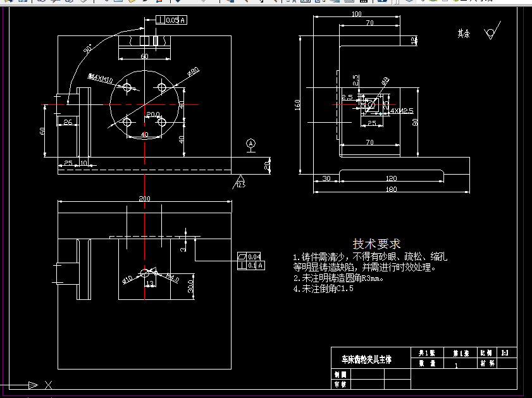Viewport: 532px width, 398px height.
Task: Select the 100 top width dimension in the side view
Action: 357,14
